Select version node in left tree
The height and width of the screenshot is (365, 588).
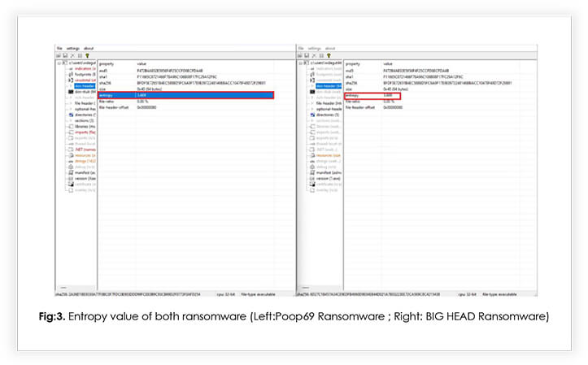(85, 178)
